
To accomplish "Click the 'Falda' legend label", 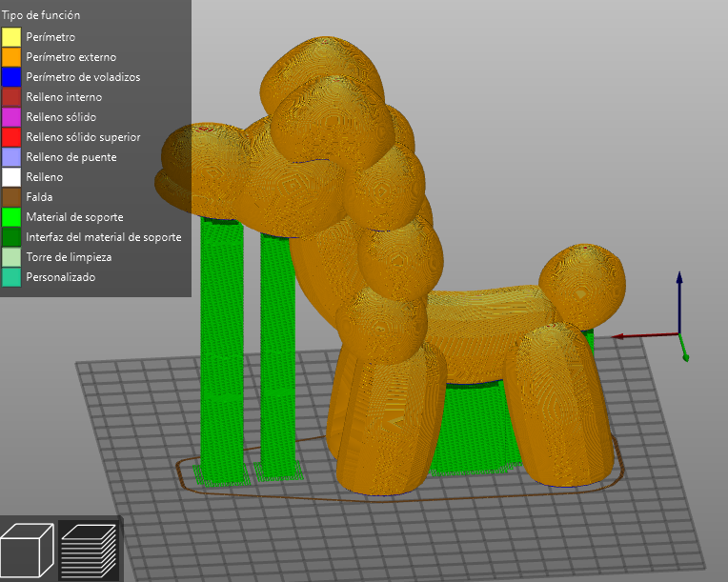I will click(39, 197).
